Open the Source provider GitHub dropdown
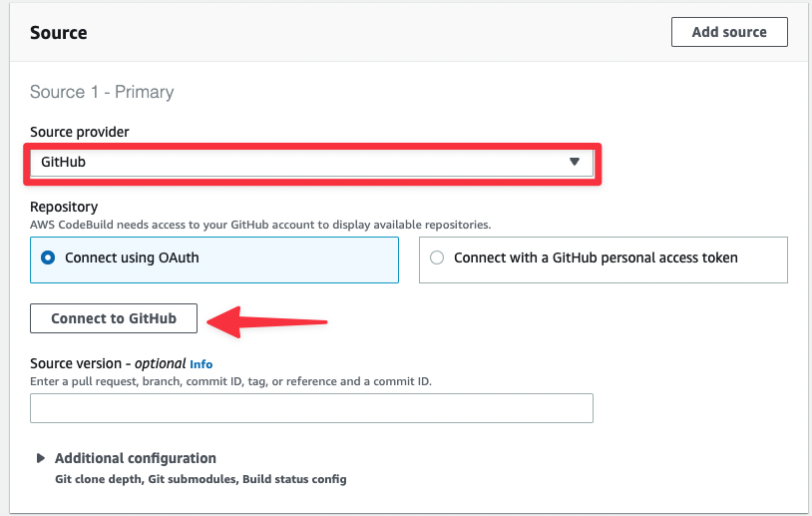 point(312,162)
